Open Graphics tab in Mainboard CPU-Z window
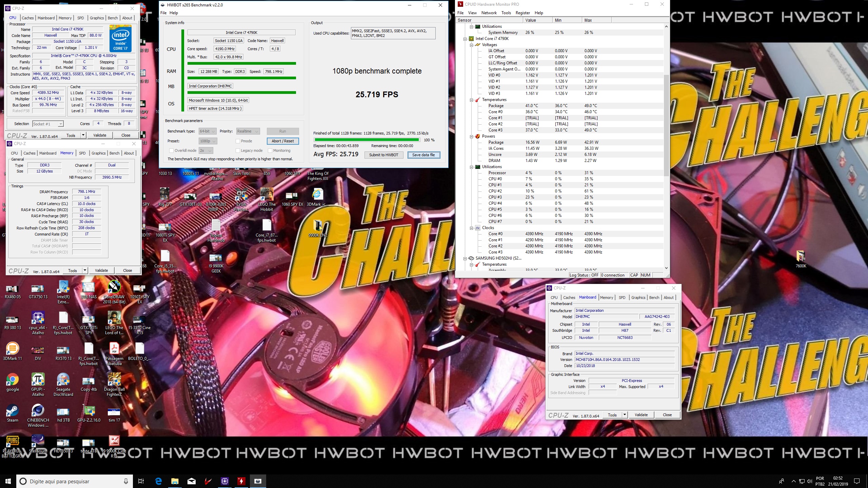868x488 pixels. [638, 298]
